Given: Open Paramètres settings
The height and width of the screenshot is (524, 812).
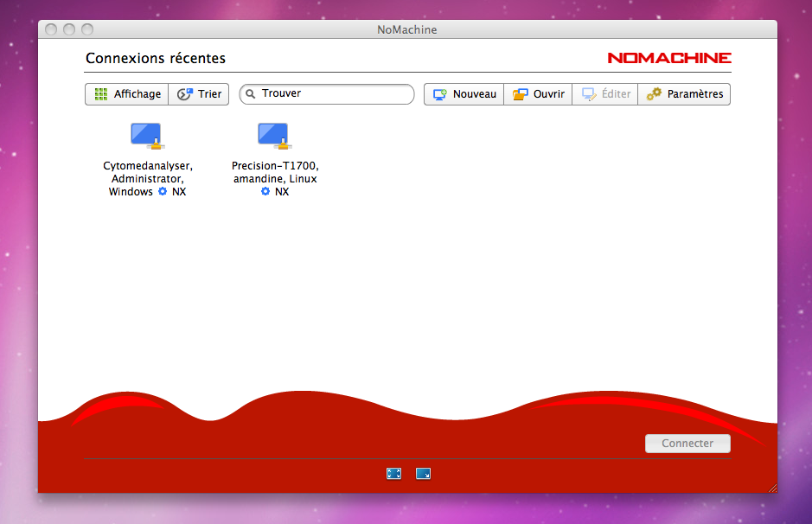Looking at the screenshot, I should click(x=684, y=94).
